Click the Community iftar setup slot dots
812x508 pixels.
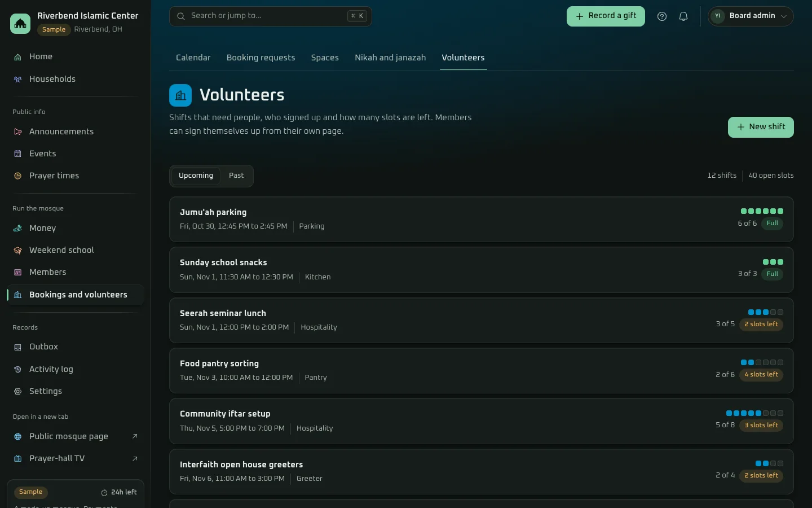[754, 413]
